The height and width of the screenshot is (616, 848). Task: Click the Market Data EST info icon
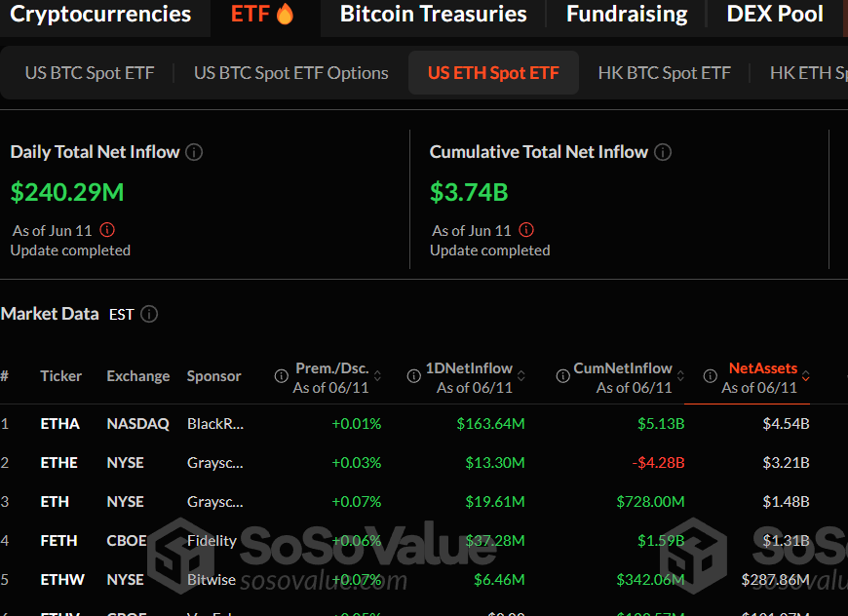pyautogui.click(x=149, y=314)
